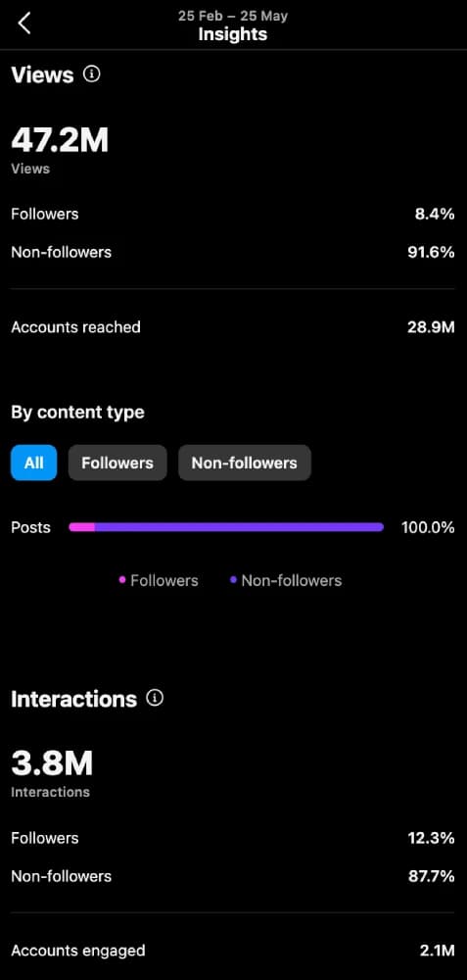Tap the purple Non-followers legend dot

[233, 580]
